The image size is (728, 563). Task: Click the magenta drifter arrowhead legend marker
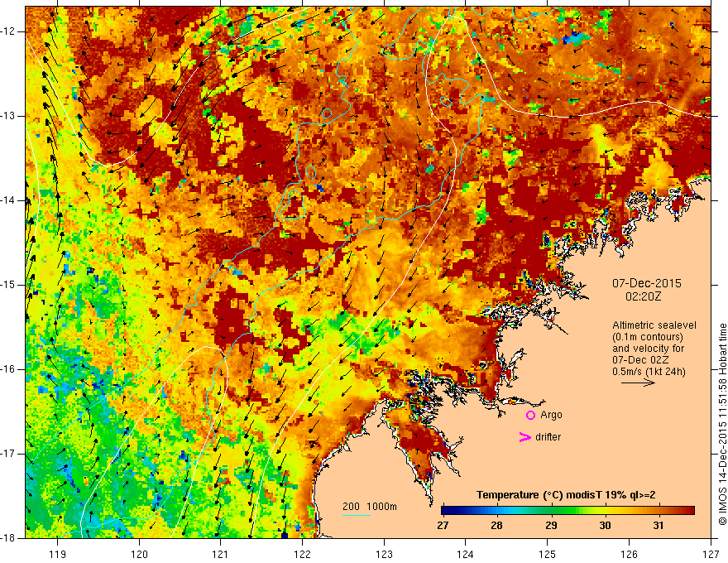coord(524,437)
